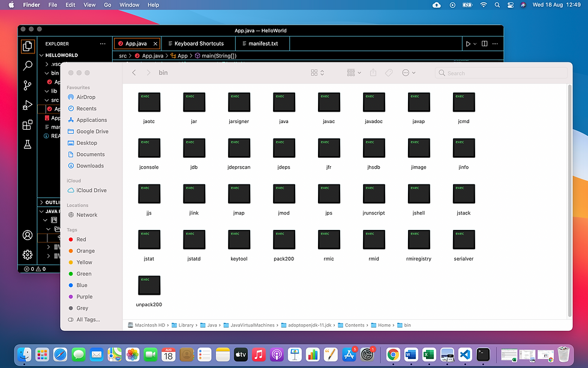Select the jshell executable file
This screenshot has height=368, width=588.
point(419,199)
